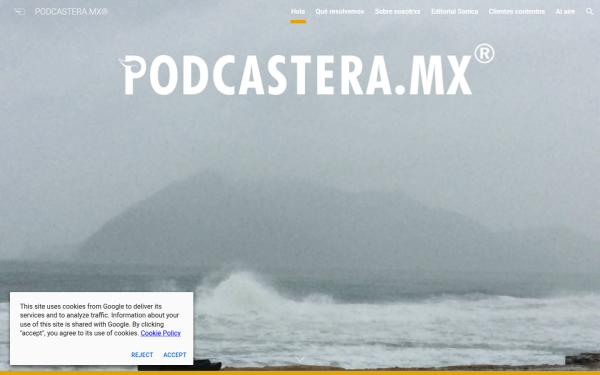This screenshot has width=600, height=375.
Task: Open the search magnifier icon
Action: click(x=590, y=11)
